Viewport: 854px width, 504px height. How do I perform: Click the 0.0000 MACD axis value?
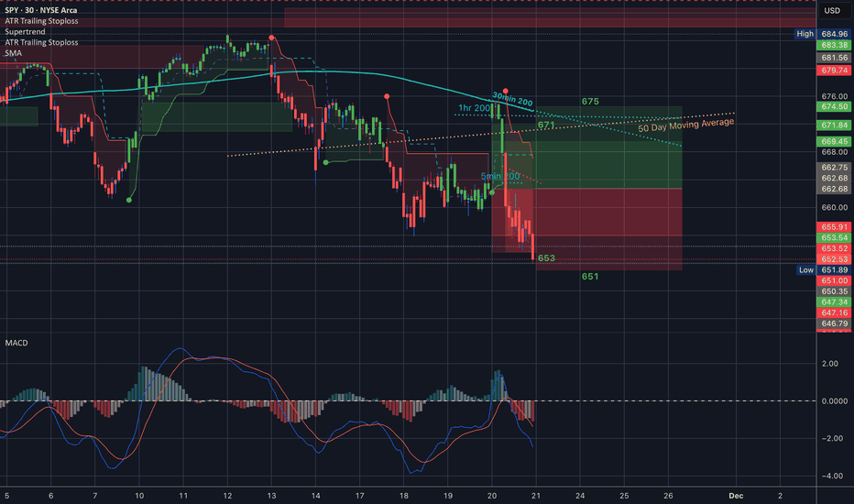click(x=833, y=401)
